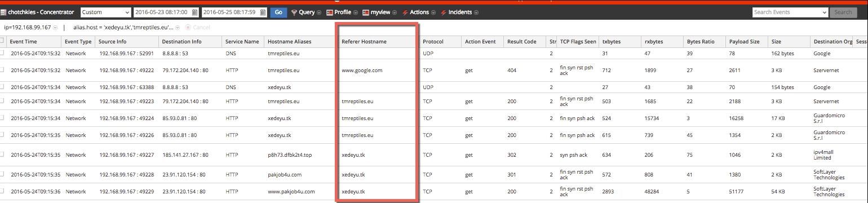Expand the alias.host filter dropdown arrow
The height and width of the screenshot is (203, 868).
178,27
